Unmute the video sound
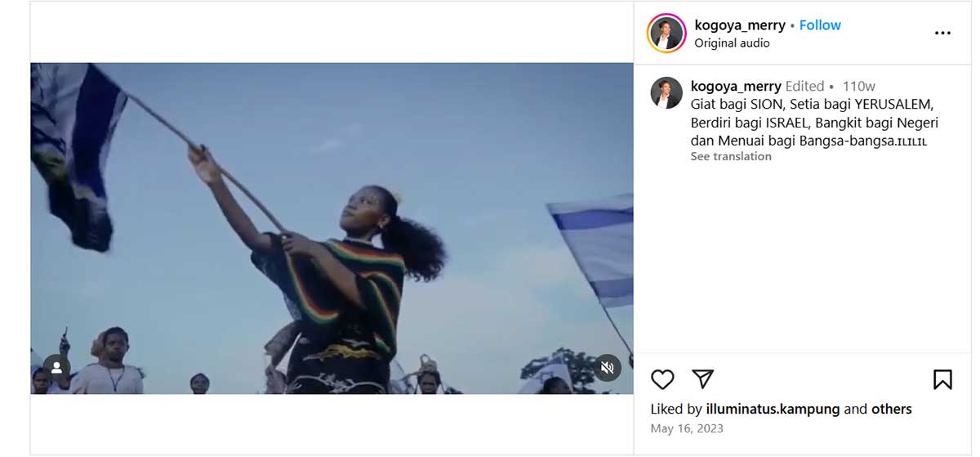980x457 pixels. click(x=607, y=368)
